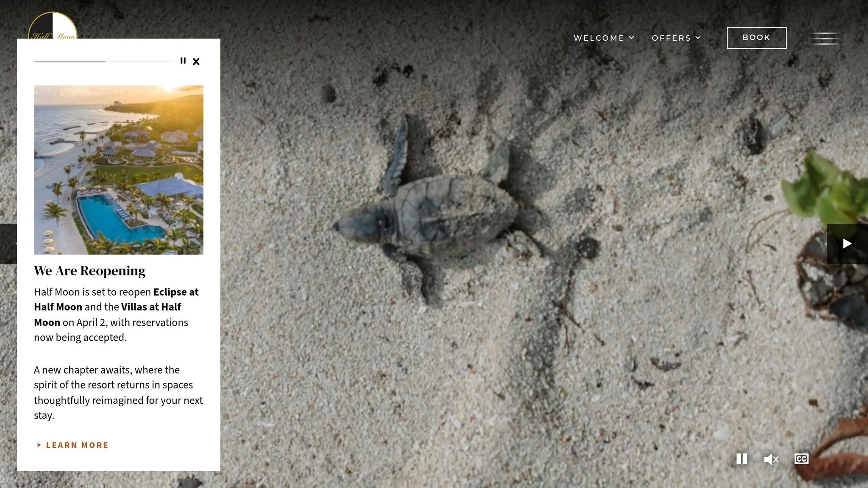Click the Half Moon logo

[53, 25]
